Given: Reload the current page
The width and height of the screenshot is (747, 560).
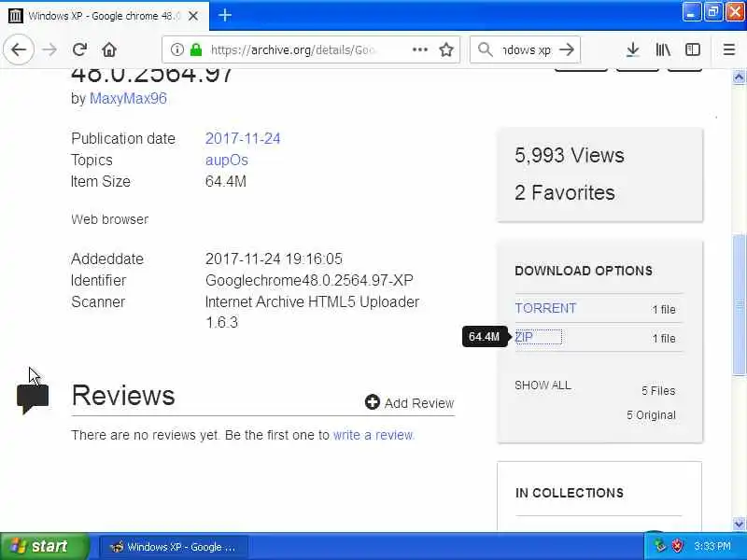Looking at the screenshot, I should (79, 49).
